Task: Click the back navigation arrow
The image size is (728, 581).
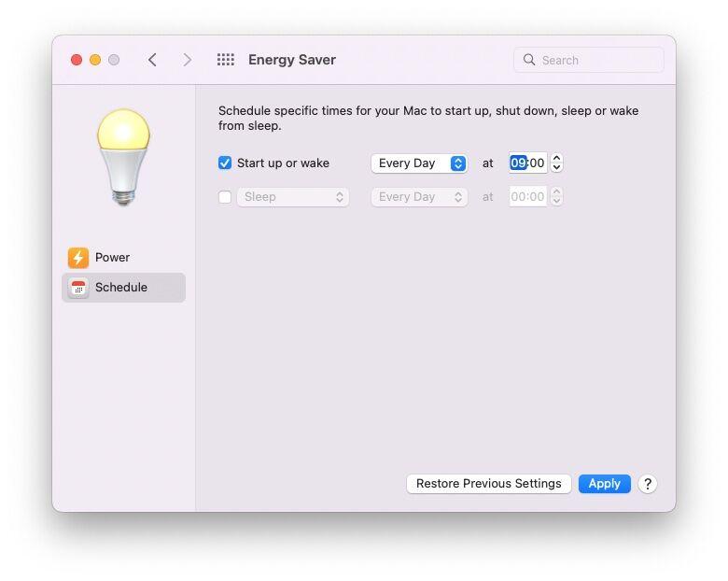Action: click(x=152, y=60)
